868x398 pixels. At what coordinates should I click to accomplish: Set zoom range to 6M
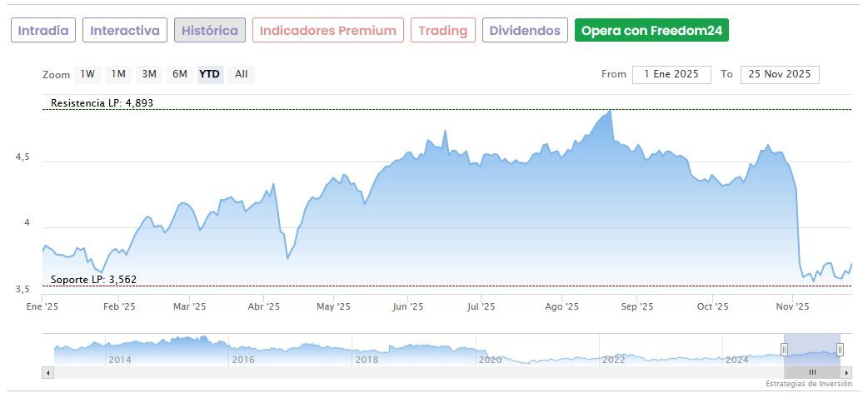tap(180, 74)
